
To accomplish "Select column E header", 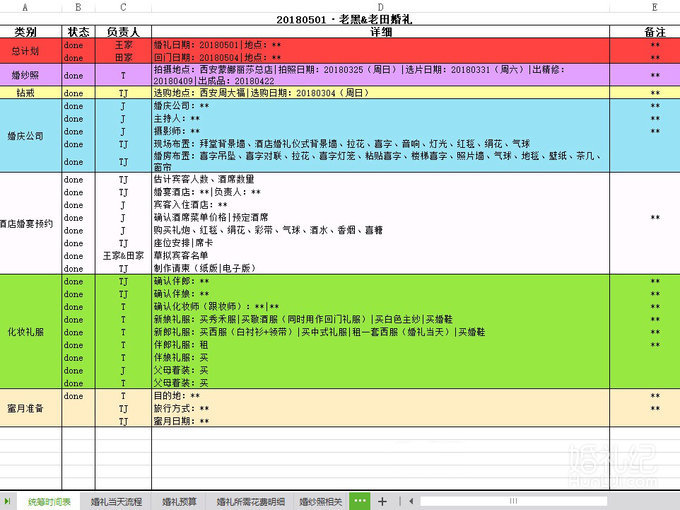I will pos(655,7).
